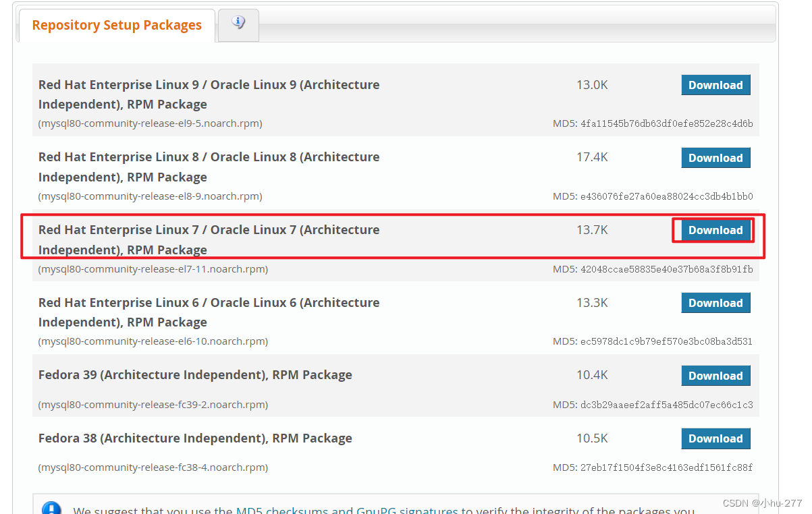Click the 17.4K file size value
812x514 pixels.
592,157
